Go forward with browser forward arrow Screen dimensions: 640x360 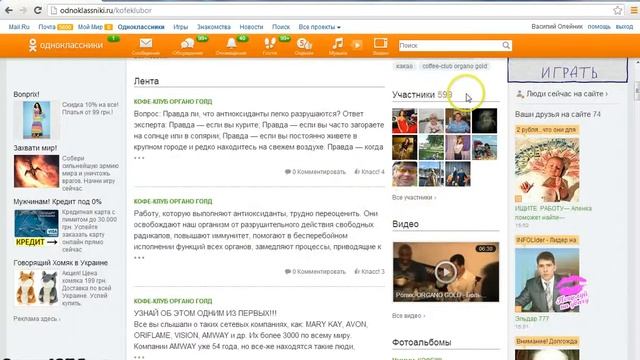pyautogui.click(x=23, y=10)
